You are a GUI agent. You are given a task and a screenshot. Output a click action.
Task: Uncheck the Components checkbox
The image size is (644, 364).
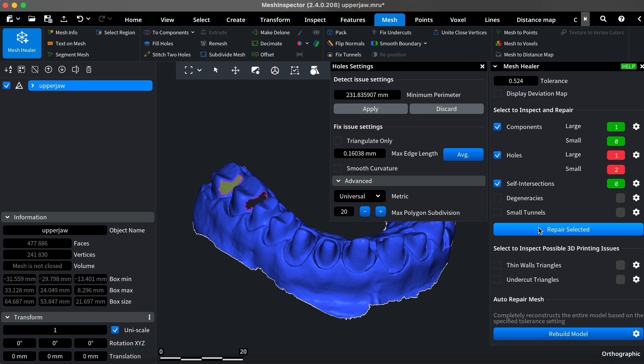click(x=497, y=127)
